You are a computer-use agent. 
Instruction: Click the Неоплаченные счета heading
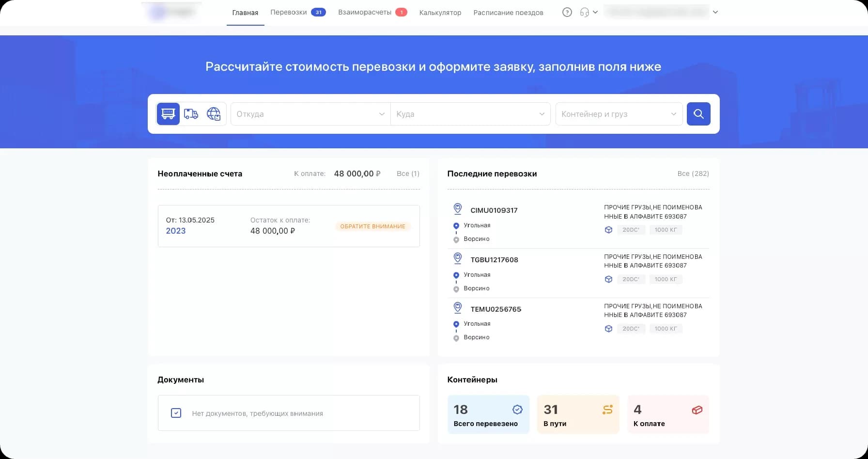200,174
